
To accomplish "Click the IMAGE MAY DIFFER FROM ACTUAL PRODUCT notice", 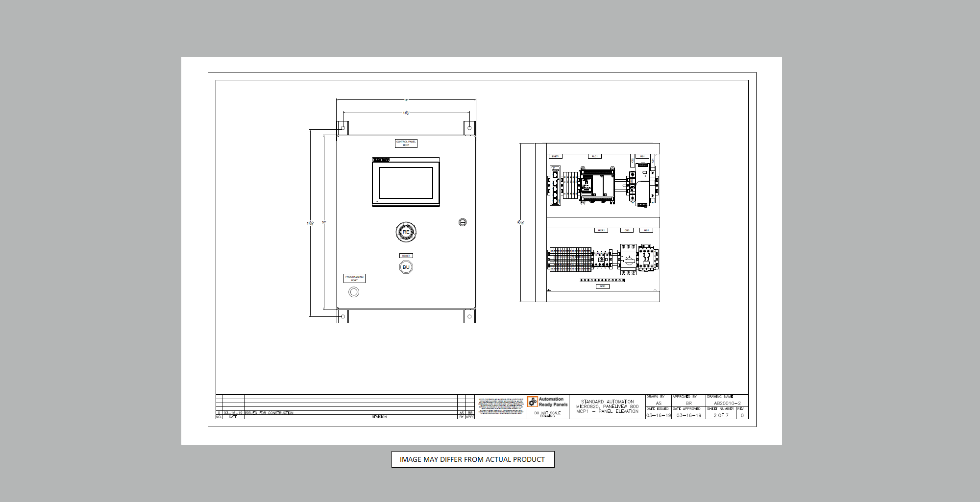I will click(472, 459).
